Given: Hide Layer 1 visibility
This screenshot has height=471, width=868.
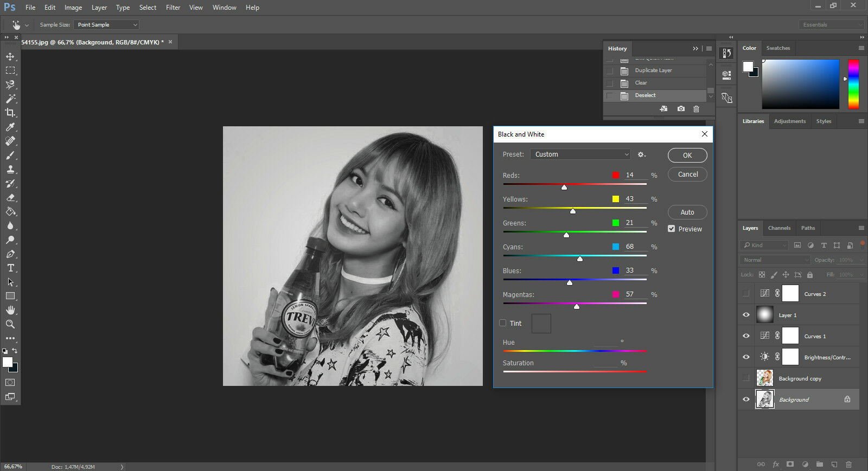Looking at the screenshot, I should pyautogui.click(x=746, y=315).
